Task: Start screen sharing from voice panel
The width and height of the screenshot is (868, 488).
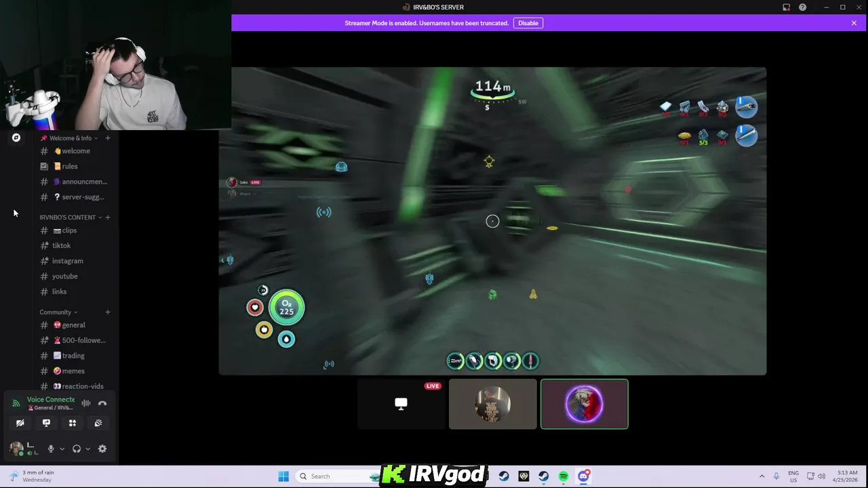Action: 46,423
